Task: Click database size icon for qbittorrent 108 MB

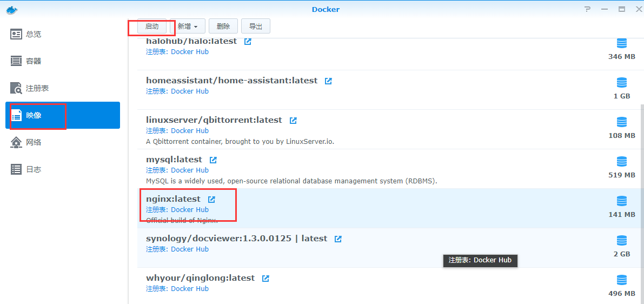Action: pyautogui.click(x=622, y=122)
